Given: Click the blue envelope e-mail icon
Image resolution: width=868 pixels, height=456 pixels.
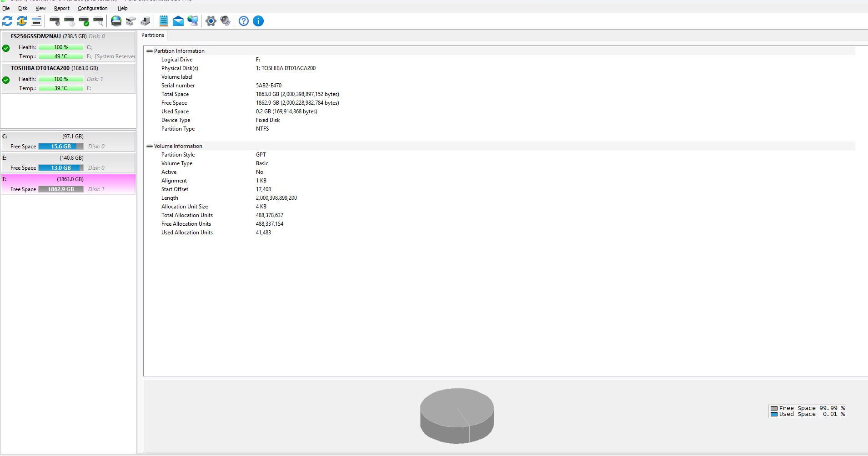Looking at the screenshot, I should click(178, 21).
